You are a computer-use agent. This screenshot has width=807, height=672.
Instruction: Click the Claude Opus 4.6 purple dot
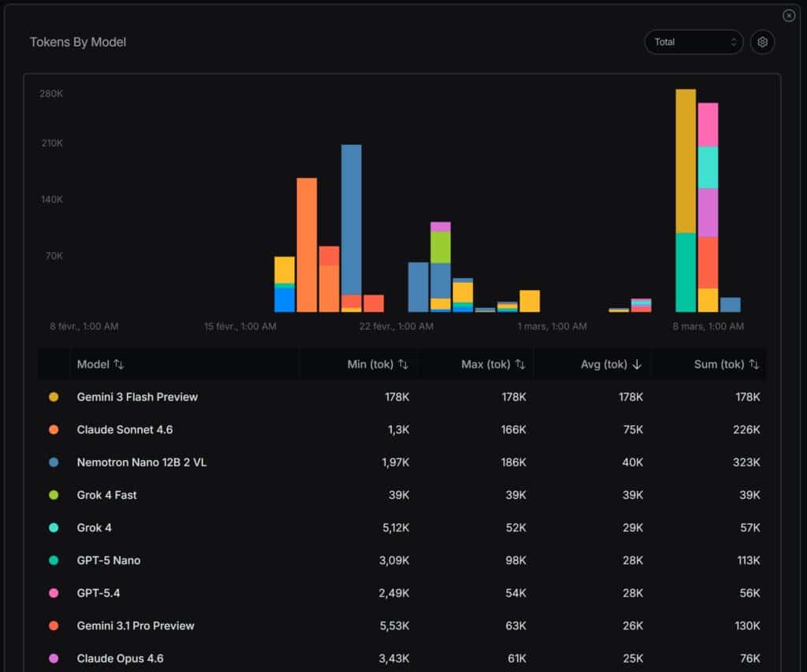tap(53, 659)
